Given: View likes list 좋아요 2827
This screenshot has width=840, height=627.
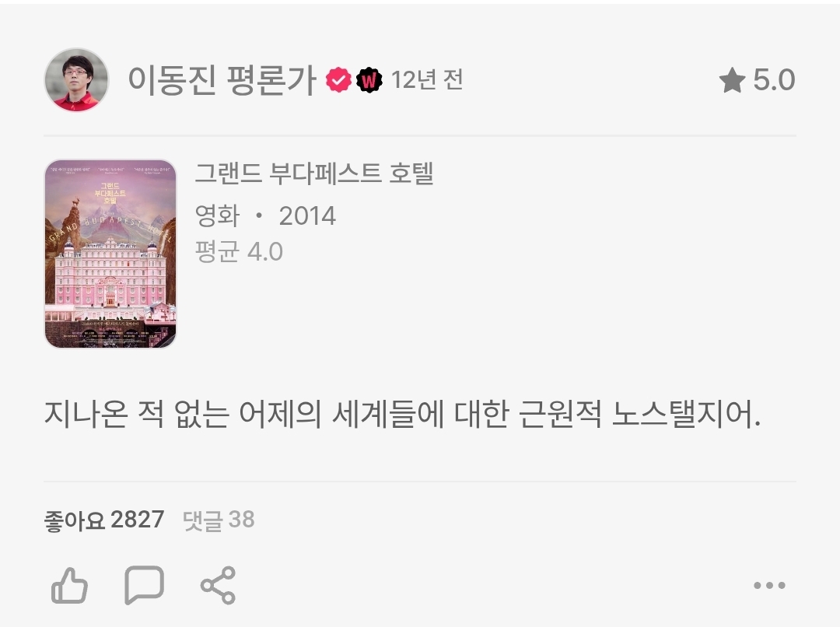Looking at the screenshot, I should coord(104,520).
